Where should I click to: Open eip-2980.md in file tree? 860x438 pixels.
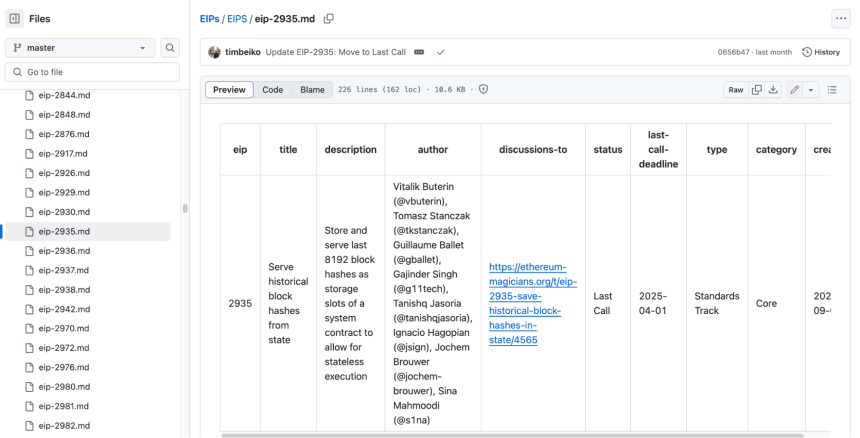(x=64, y=387)
